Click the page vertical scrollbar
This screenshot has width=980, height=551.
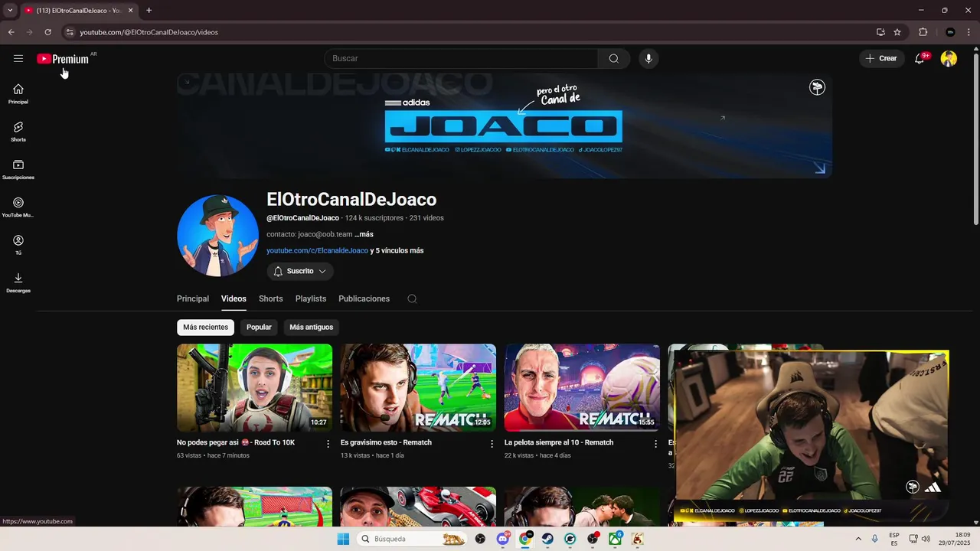pyautogui.click(x=975, y=138)
